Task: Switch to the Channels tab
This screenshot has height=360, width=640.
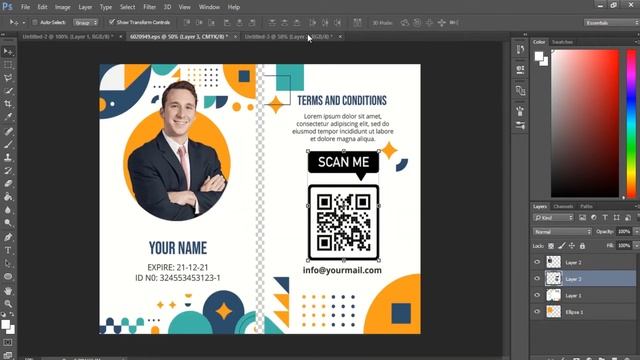Action: [x=563, y=207]
